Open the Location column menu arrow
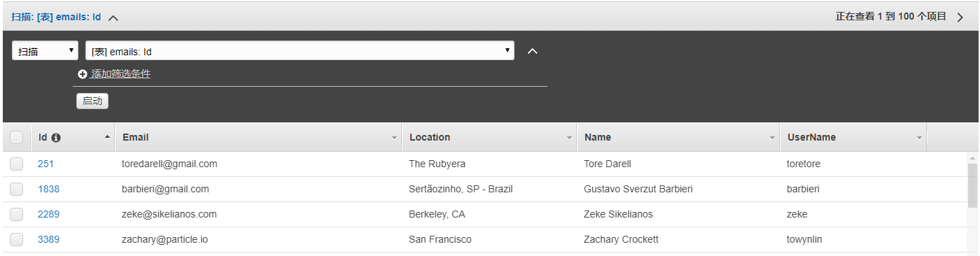The width and height of the screenshot is (980, 256). pyautogui.click(x=569, y=138)
